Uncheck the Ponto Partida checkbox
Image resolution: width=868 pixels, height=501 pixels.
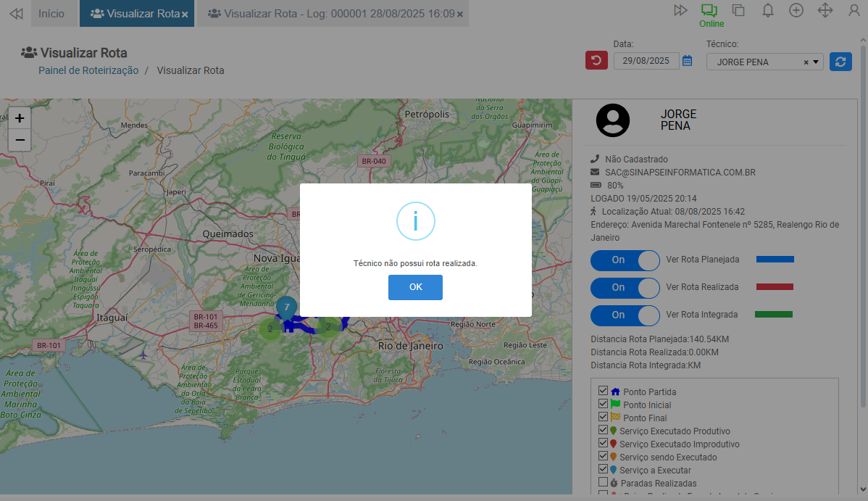point(603,392)
